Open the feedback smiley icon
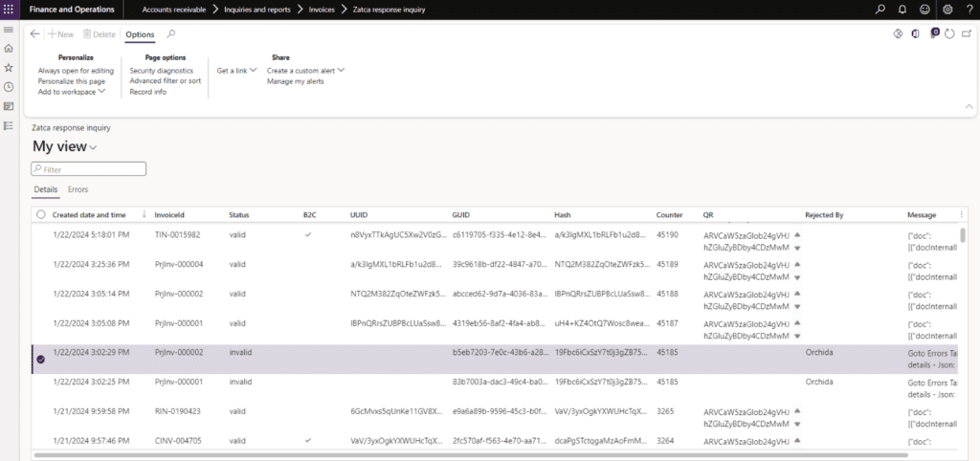The image size is (980, 461). tap(925, 10)
